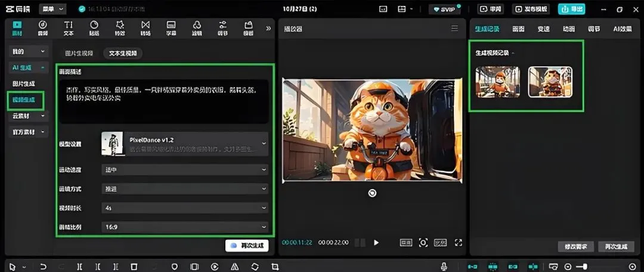The width and height of the screenshot is (644, 272).
Task: Click the undo arrow in timeline toolbar
Action: [x=43, y=267]
